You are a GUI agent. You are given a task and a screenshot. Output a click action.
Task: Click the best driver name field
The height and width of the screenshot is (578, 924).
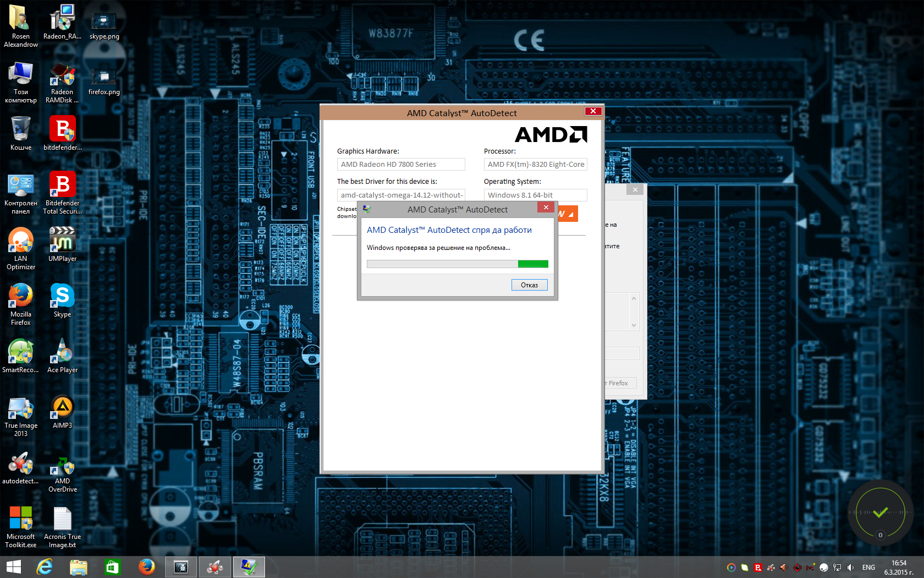[x=401, y=195]
